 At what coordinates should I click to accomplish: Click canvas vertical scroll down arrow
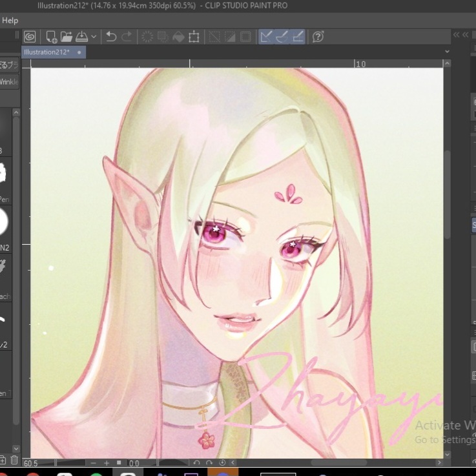pyautogui.click(x=447, y=454)
